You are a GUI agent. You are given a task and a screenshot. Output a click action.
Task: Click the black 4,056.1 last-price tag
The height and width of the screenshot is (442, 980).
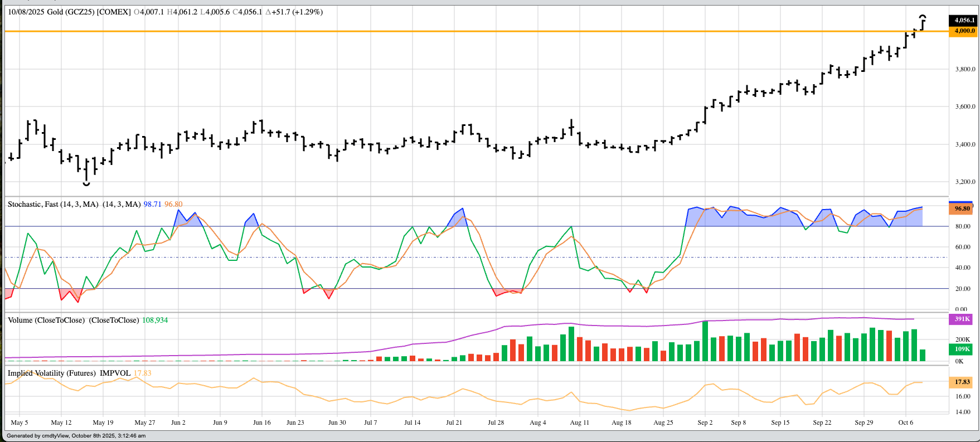[964, 20]
